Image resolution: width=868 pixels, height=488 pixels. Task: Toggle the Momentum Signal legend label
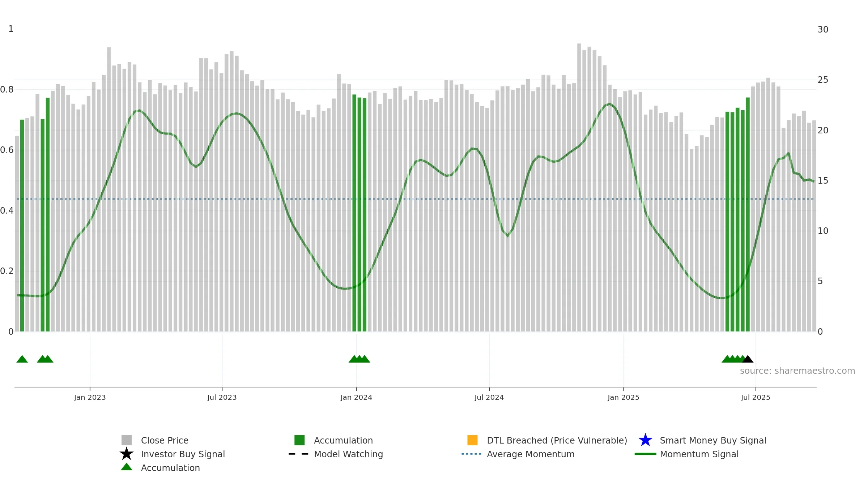click(x=699, y=454)
